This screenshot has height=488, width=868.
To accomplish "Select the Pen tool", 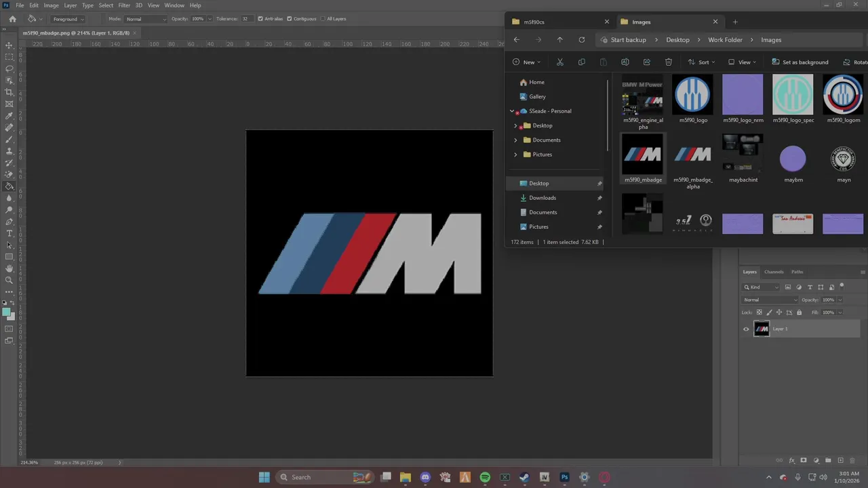I will click(9, 222).
